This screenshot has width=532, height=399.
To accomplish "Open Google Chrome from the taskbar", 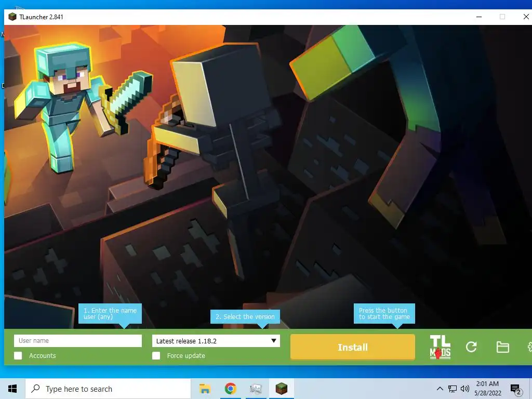I will [x=230, y=389].
